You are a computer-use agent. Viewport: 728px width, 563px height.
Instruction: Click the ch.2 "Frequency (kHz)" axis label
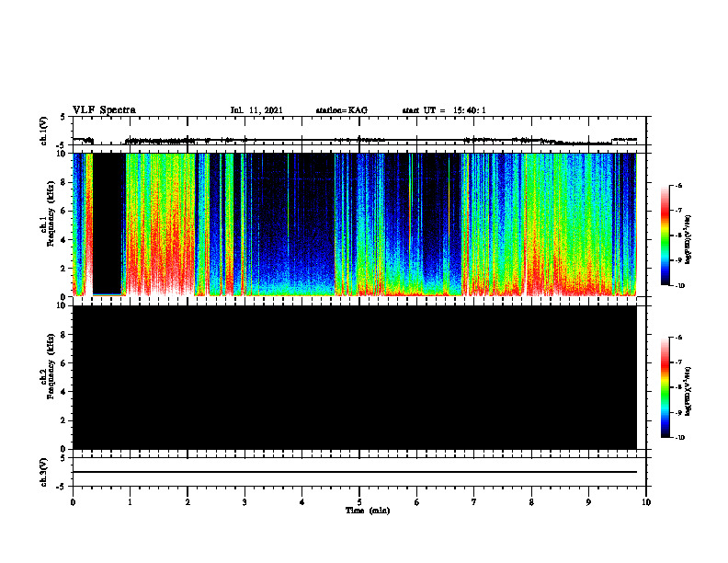[51, 367]
